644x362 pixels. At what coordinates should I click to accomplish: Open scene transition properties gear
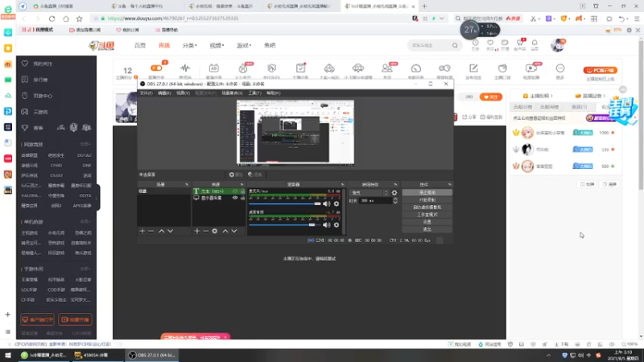pyautogui.click(x=394, y=192)
